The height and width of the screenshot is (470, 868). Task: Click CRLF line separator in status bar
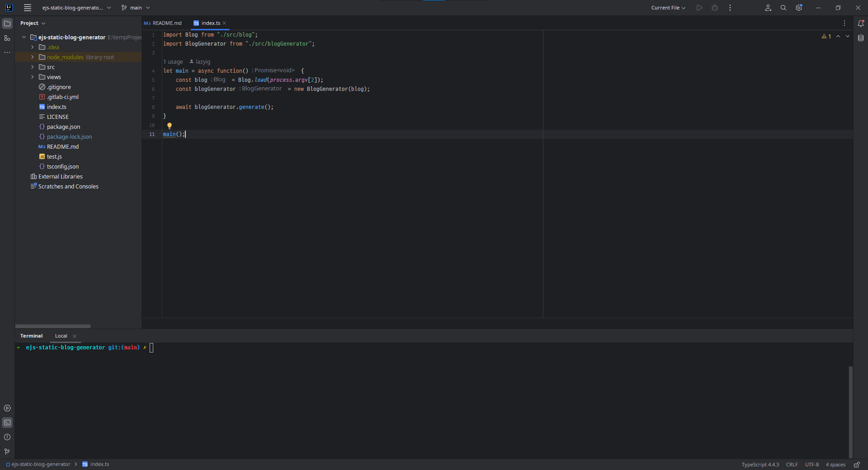point(792,465)
